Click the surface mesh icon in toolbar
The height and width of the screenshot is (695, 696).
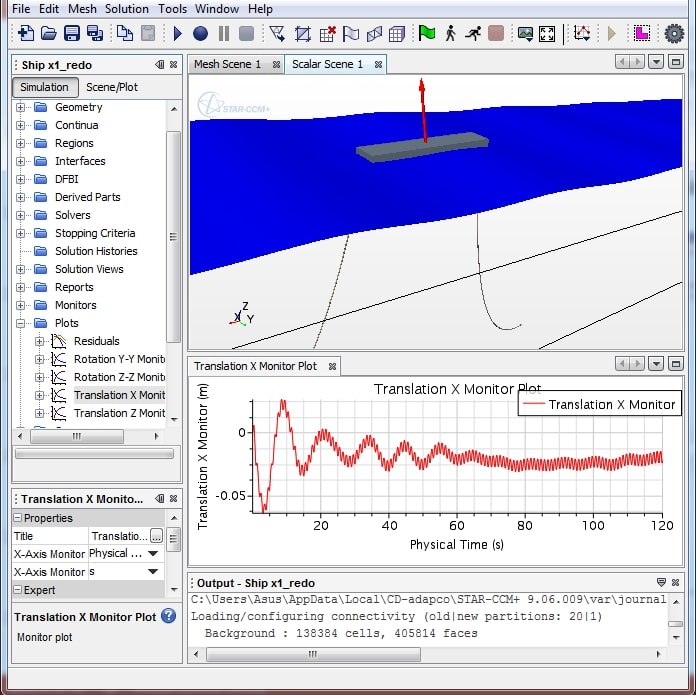tap(374, 34)
